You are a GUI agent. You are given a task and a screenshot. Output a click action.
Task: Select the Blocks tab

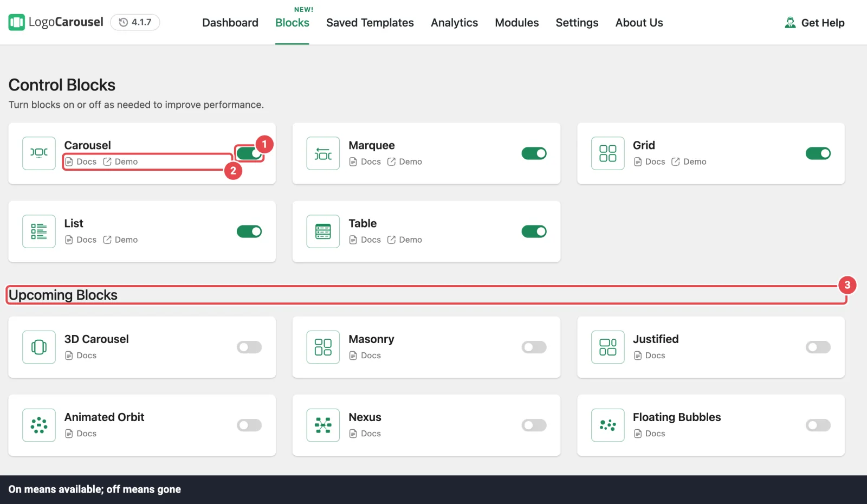coord(292,23)
